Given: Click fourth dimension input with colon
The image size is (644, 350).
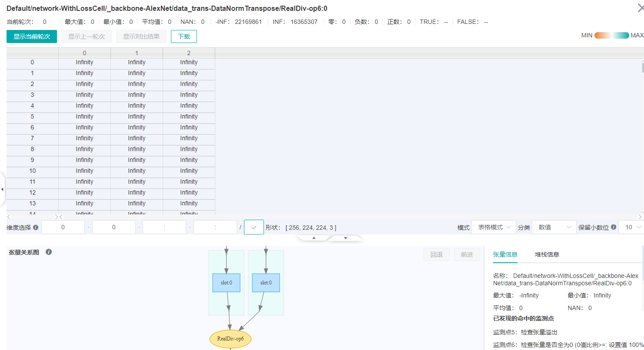Looking at the screenshot, I should [x=215, y=227].
